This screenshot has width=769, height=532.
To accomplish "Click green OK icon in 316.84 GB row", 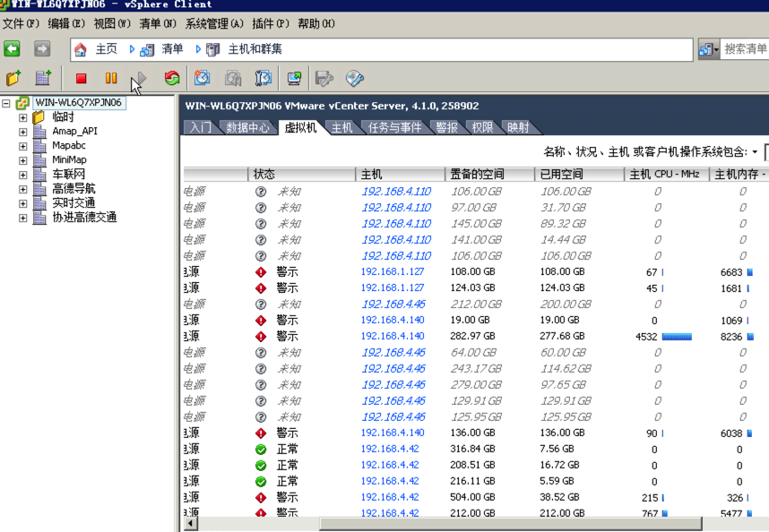I will tap(261, 450).
